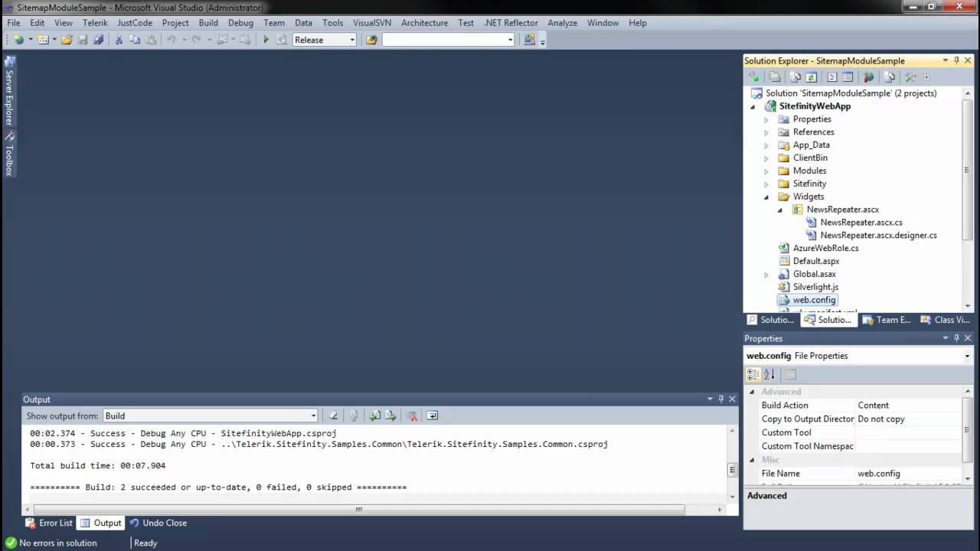Pin the Output panel with Auto Hide
This screenshot has height=551, width=980.
(720, 399)
